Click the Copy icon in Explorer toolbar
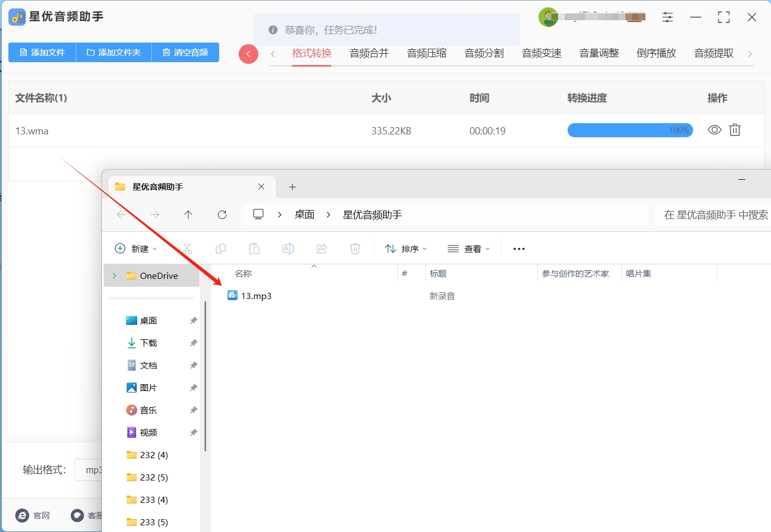This screenshot has width=771, height=532. pos(221,249)
